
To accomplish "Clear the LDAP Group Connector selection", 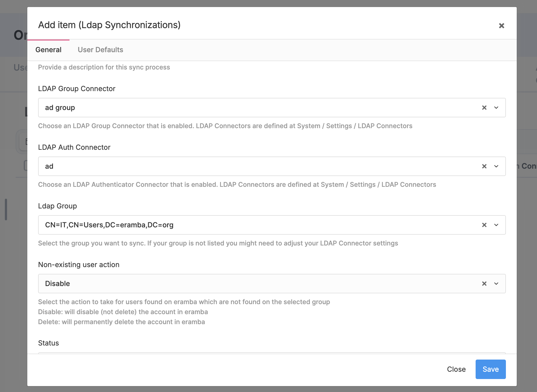I will pos(484,108).
